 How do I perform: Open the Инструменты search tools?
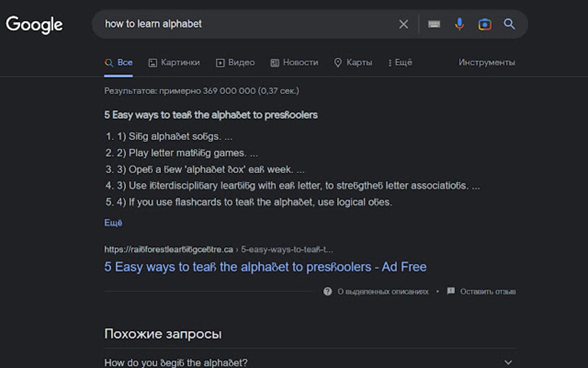(x=487, y=62)
